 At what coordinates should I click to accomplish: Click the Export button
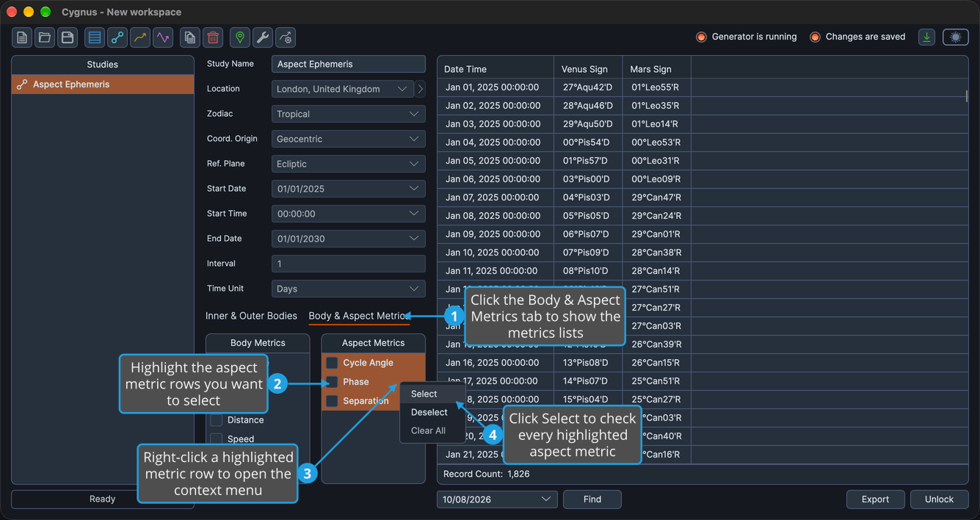(875, 499)
